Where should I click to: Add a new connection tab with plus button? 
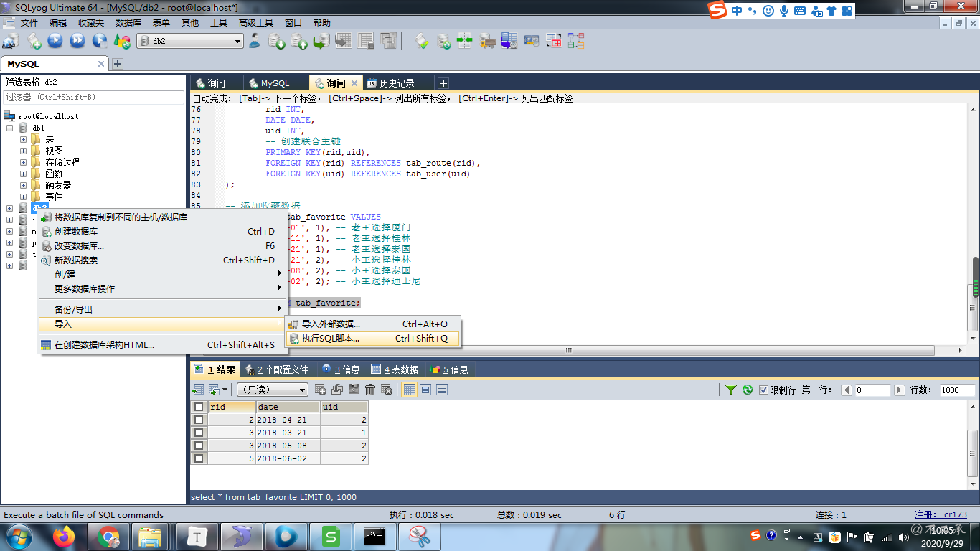tap(118, 64)
